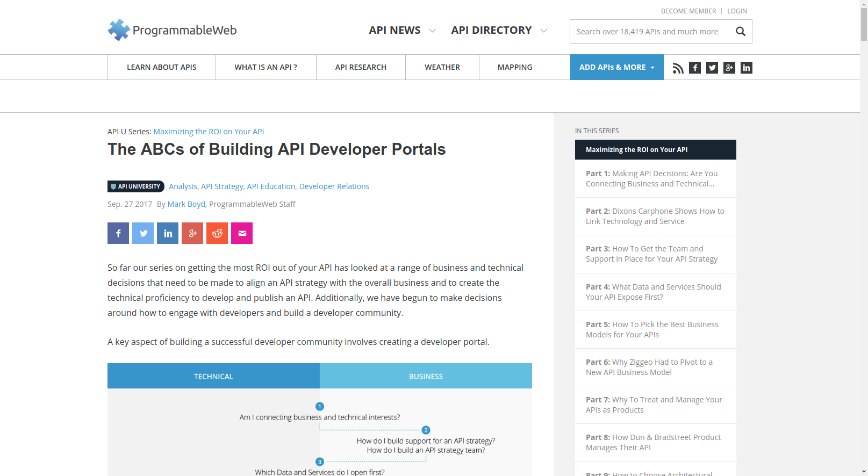Image resolution: width=868 pixels, height=476 pixels.
Task: Share article on Facebook button
Action: 118,233
